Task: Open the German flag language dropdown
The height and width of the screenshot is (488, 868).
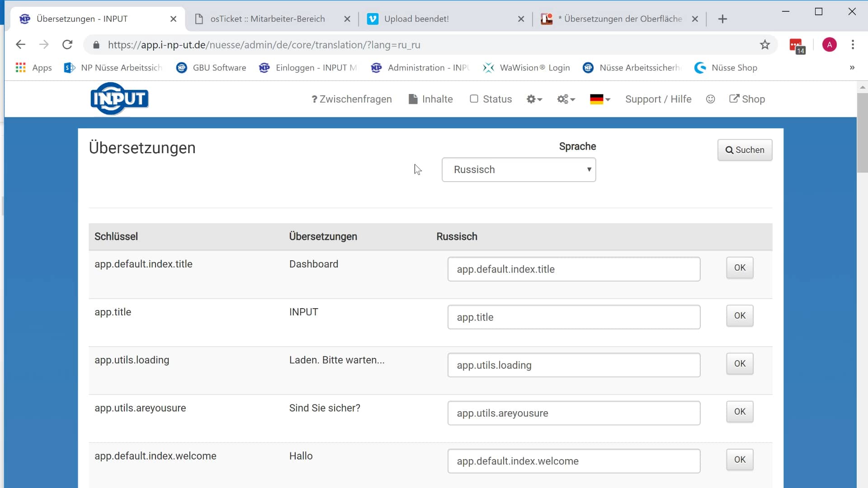Action: pyautogui.click(x=600, y=99)
